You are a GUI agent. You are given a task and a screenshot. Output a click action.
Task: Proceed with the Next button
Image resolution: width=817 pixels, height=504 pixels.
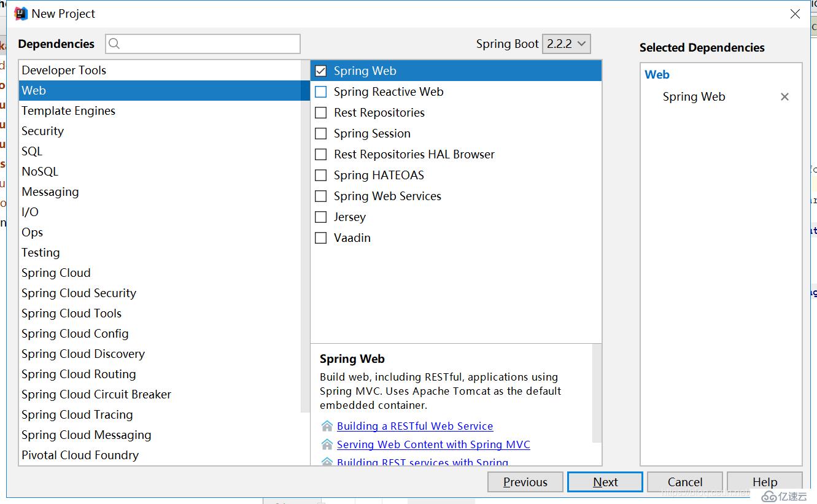click(x=605, y=482)
